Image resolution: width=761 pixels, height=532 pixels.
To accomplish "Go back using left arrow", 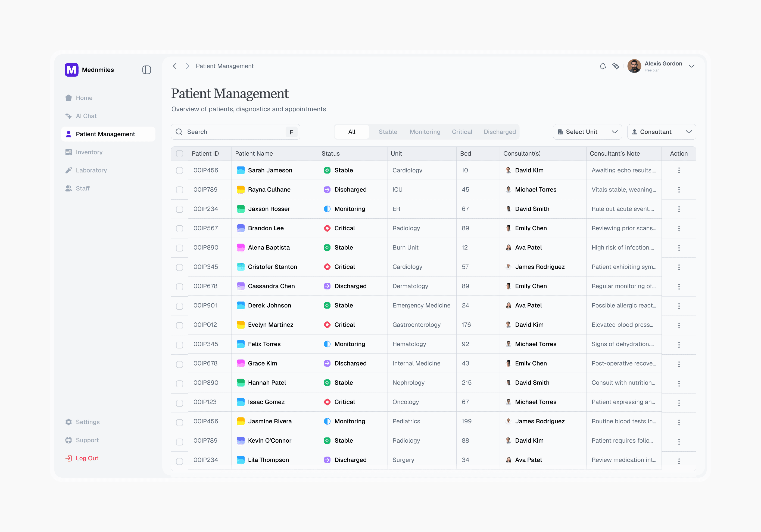I will (175, 66).
